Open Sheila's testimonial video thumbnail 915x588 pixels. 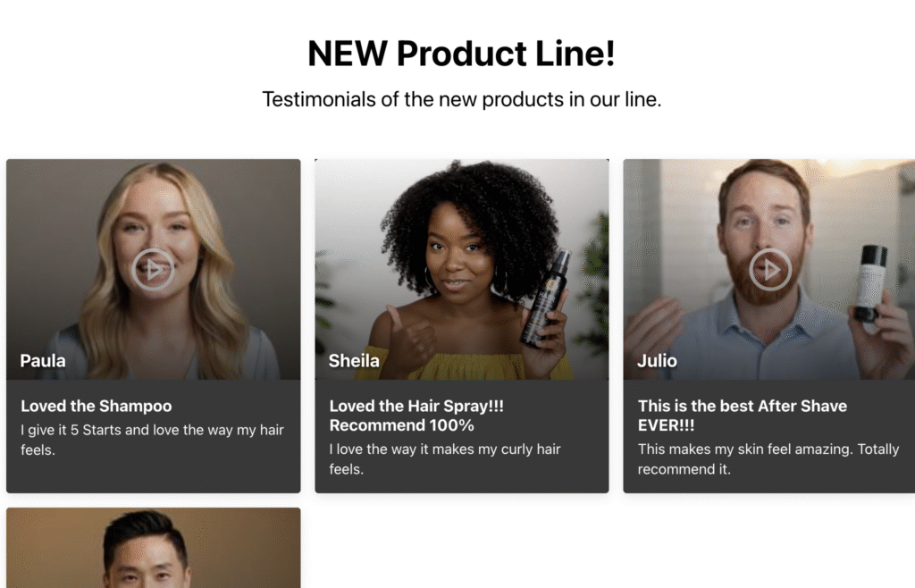(x=462, y=270)
